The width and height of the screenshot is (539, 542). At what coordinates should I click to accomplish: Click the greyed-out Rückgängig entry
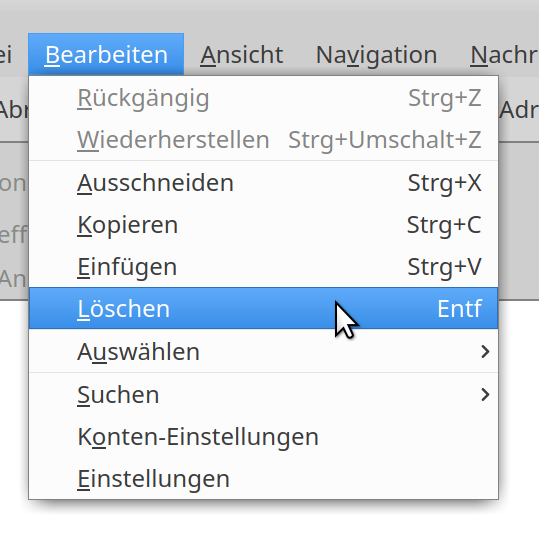(x=263, y=98)
